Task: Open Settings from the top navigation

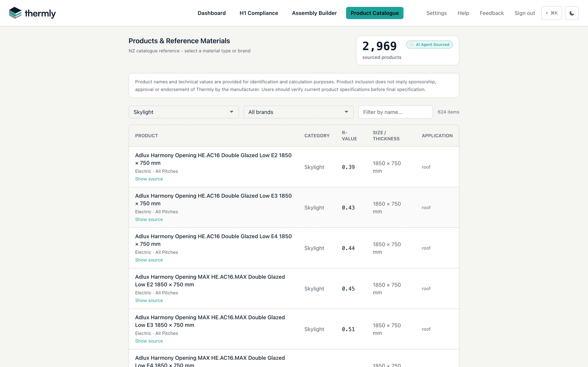Action: [x=436, y=13]
